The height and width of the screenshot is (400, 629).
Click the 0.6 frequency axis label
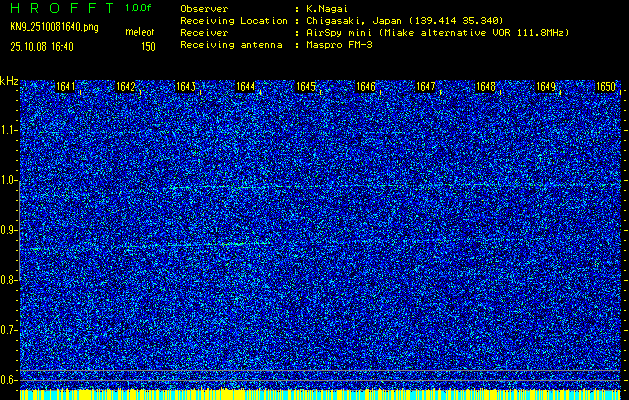(9, 380)
